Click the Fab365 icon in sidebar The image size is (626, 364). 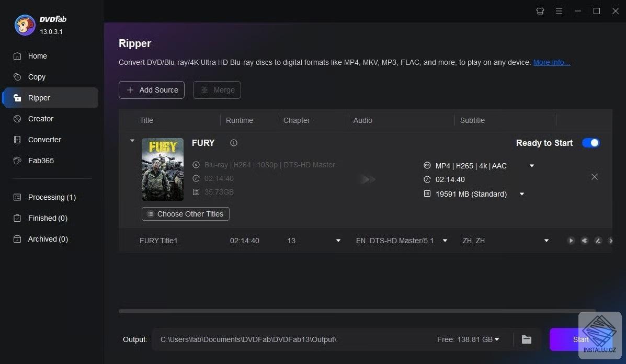point(17,161)
